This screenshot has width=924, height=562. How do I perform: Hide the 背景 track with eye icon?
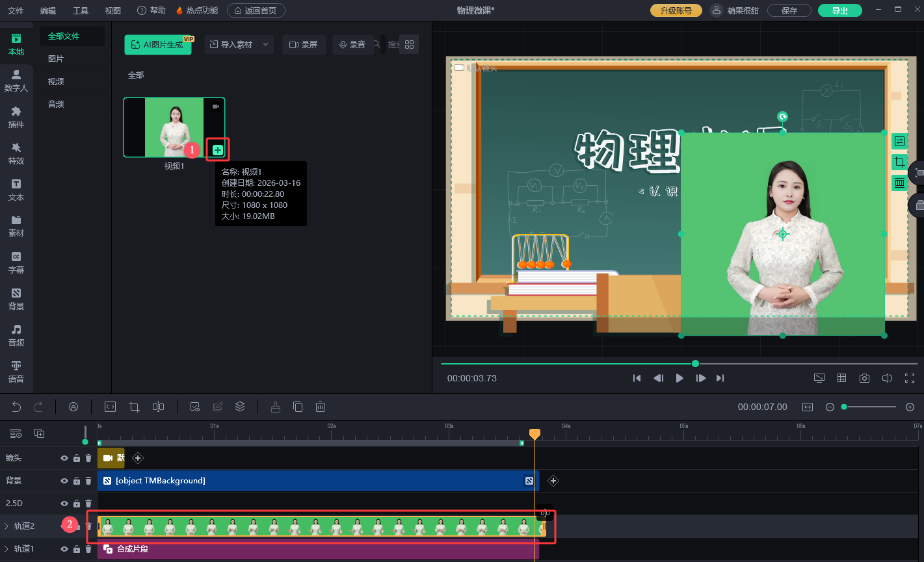point(64,481)
